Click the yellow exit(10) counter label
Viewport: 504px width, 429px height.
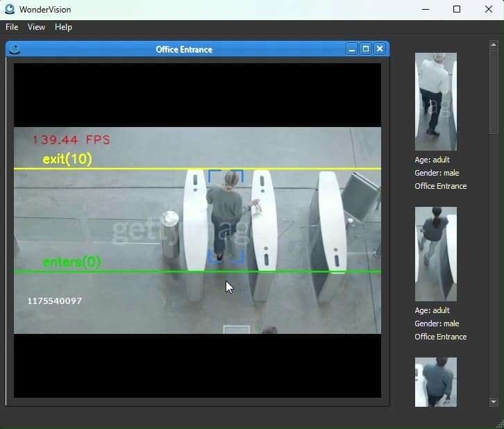pos(67,159)
